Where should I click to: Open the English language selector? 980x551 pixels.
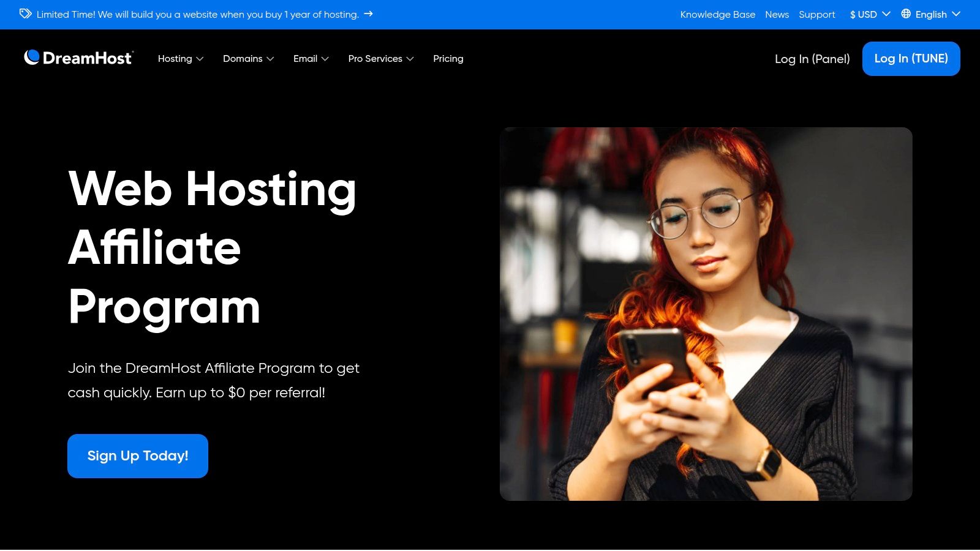click(931, 14)
